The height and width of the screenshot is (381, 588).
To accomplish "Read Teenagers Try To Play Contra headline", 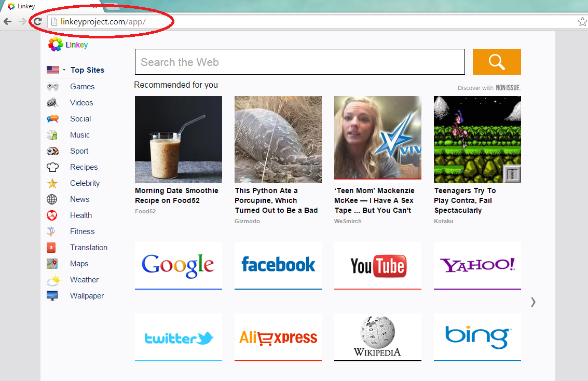I will (x=465, y=201).
